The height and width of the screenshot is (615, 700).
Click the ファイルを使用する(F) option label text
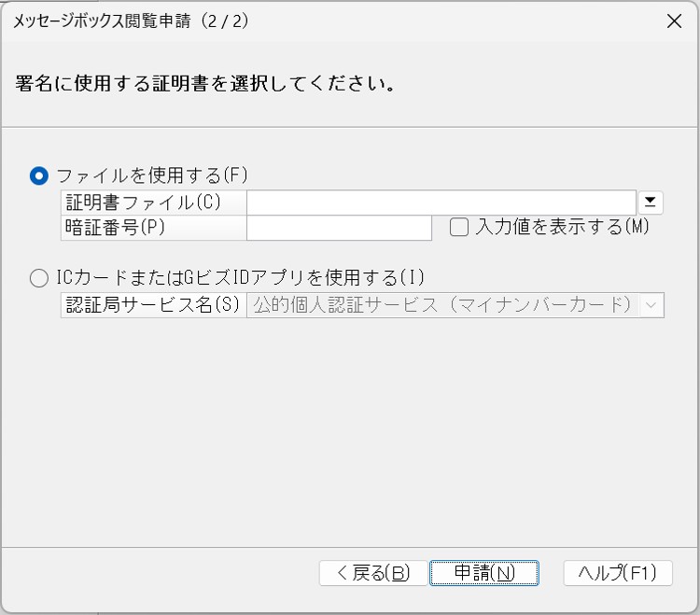[152, 175]
